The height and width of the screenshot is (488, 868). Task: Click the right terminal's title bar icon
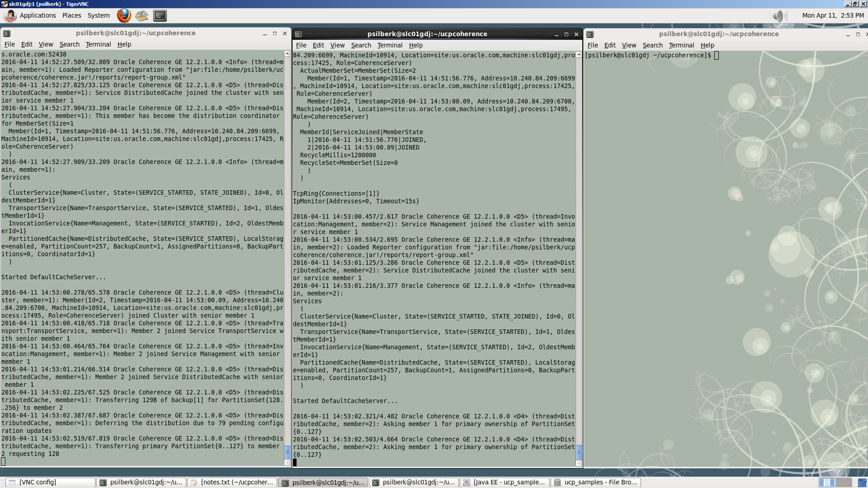click(590, 34)
